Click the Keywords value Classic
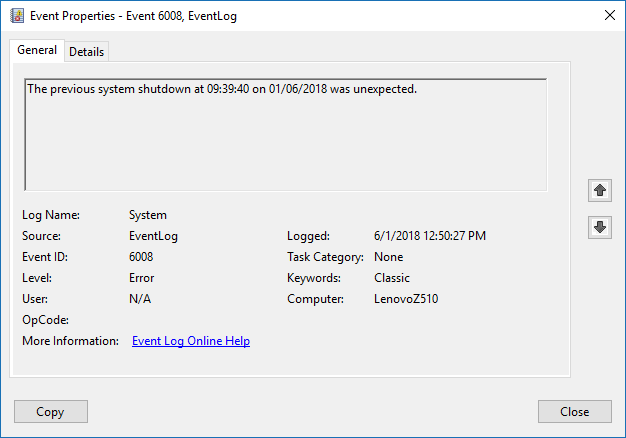Viewport: 626px width, 438px height. pos(392,278)
